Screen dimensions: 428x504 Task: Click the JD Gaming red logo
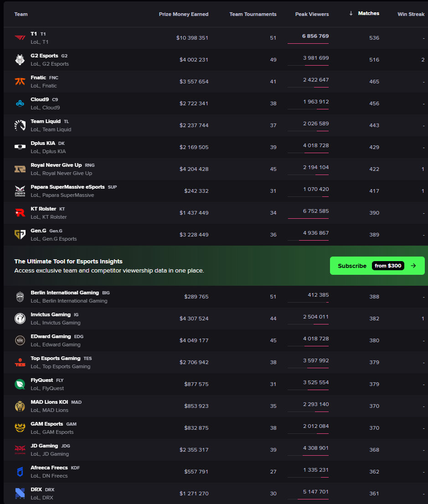[20, 450]
